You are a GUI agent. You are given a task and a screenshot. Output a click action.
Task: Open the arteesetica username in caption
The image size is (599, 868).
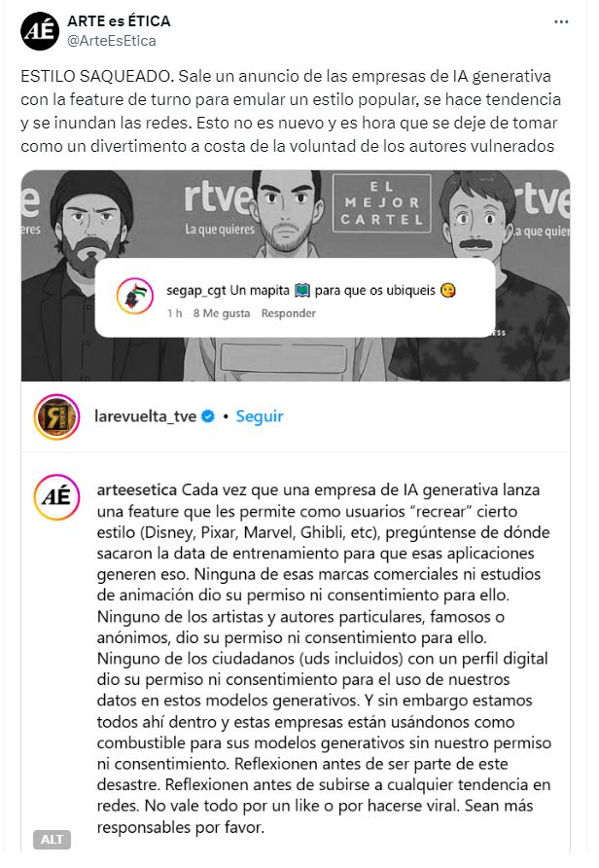click(136, 489)
